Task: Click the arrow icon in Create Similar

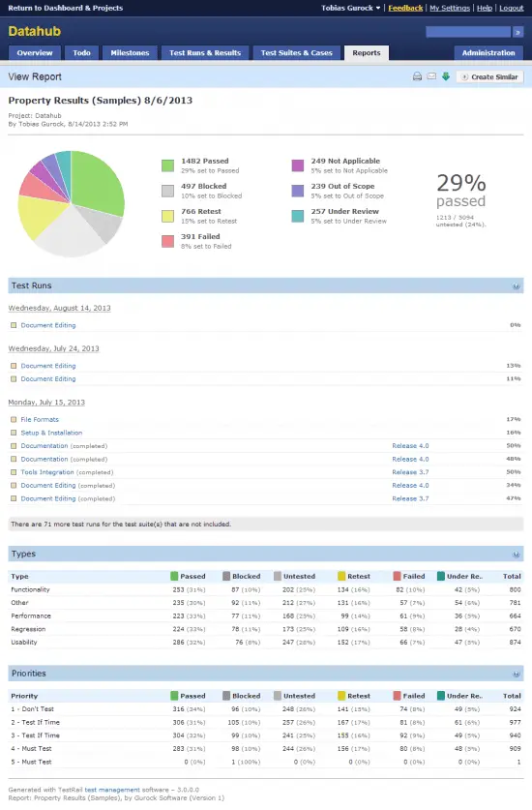Action: point(465,77)
